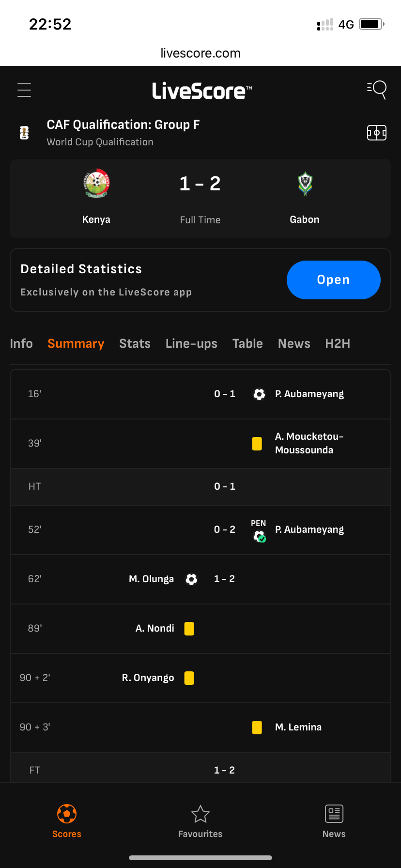Open CAF Qualification: Group F link
The height and width of the screenshot is (868, 401).
pyautogui.click(x=123, y=124)
